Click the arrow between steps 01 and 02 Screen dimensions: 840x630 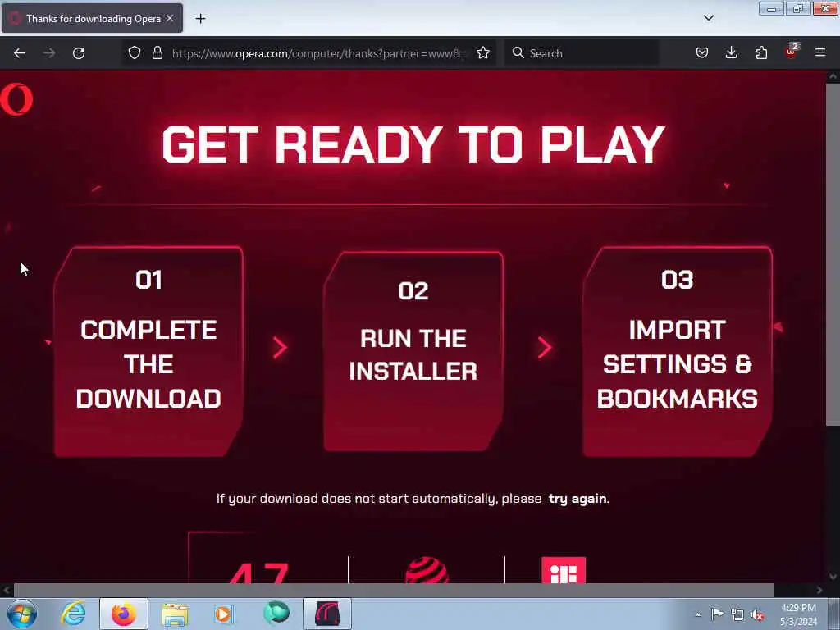click(x=280, y=348)
